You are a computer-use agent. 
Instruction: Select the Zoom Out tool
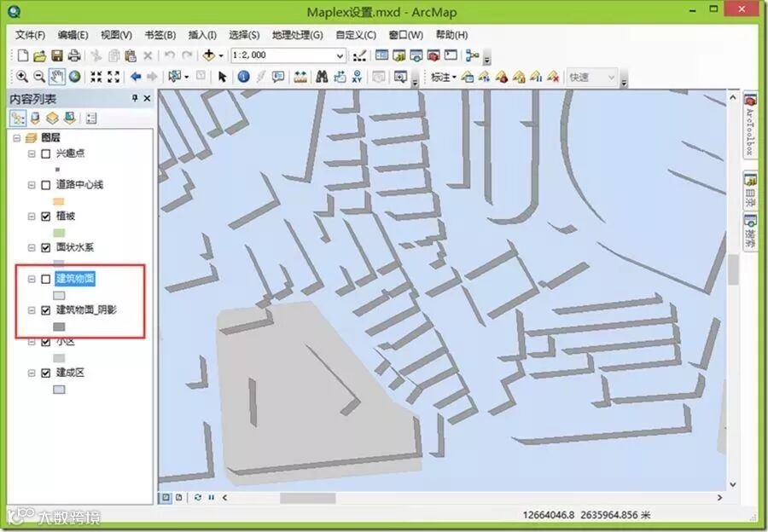39,77
